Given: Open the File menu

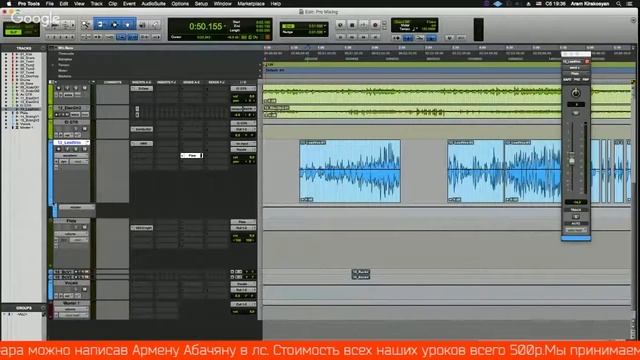Looking at the screenshot, I should pos(49,4).
